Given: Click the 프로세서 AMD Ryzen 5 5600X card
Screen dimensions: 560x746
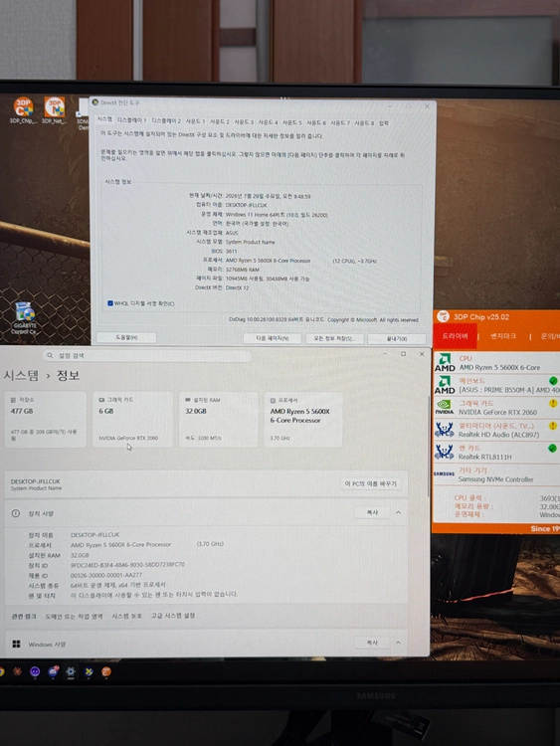Looking at the screenshot, I should click(x=303, y=420).
